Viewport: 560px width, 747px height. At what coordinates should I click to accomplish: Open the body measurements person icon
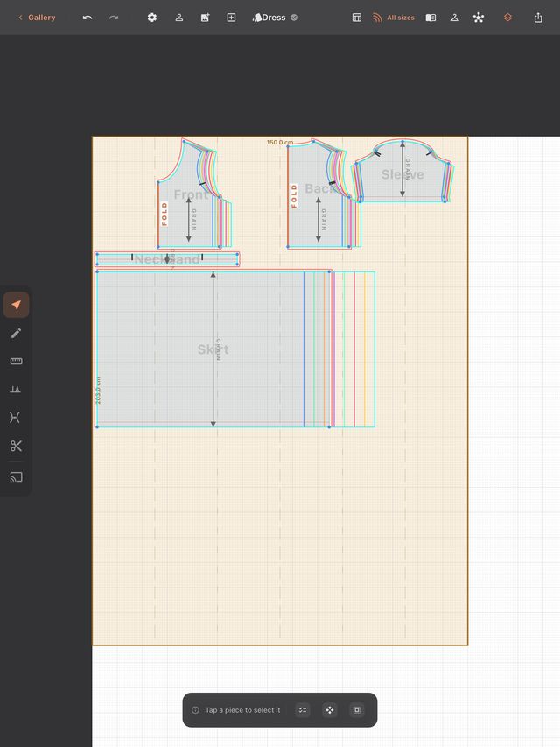(179, 18)
